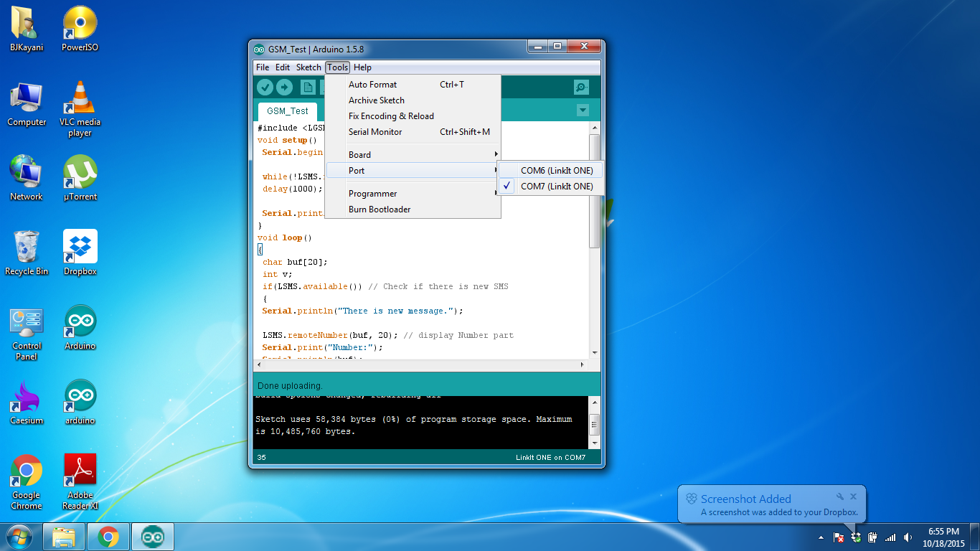Click the Dropbox system tray icon
Image resolution: width=980 pixels, height=551 pixels.
pyautogui.click(x=855, y=537)
